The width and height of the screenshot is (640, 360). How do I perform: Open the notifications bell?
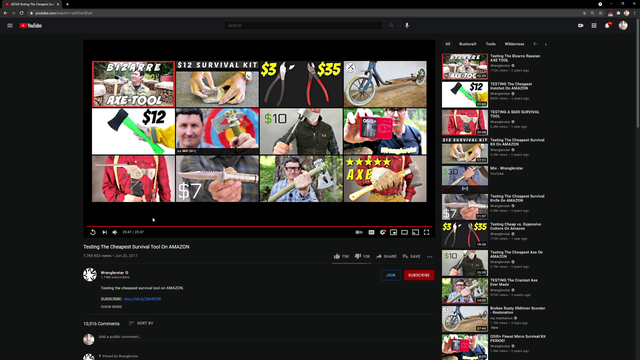tap(607, 25)
